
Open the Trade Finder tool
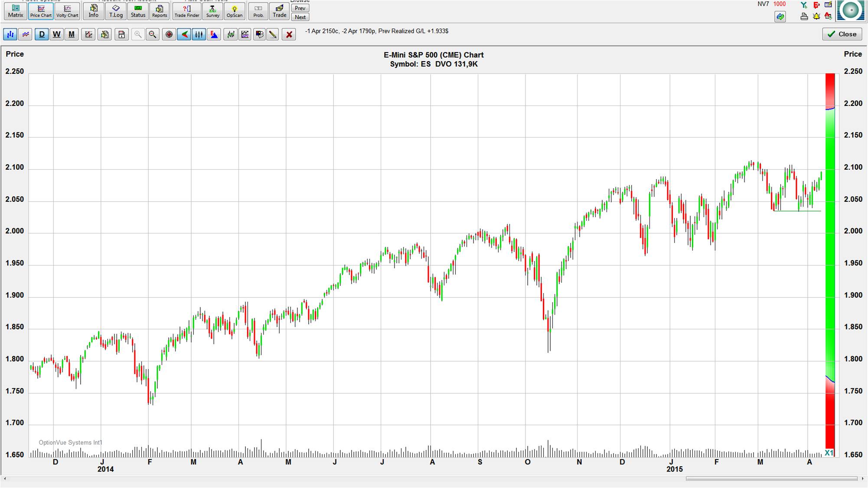(187, 11)
